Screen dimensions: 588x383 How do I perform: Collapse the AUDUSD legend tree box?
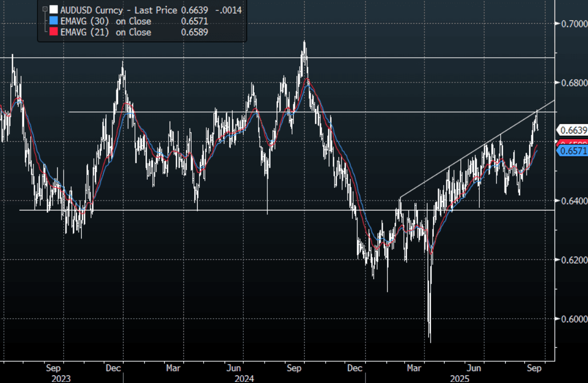(x=44, y=10)
